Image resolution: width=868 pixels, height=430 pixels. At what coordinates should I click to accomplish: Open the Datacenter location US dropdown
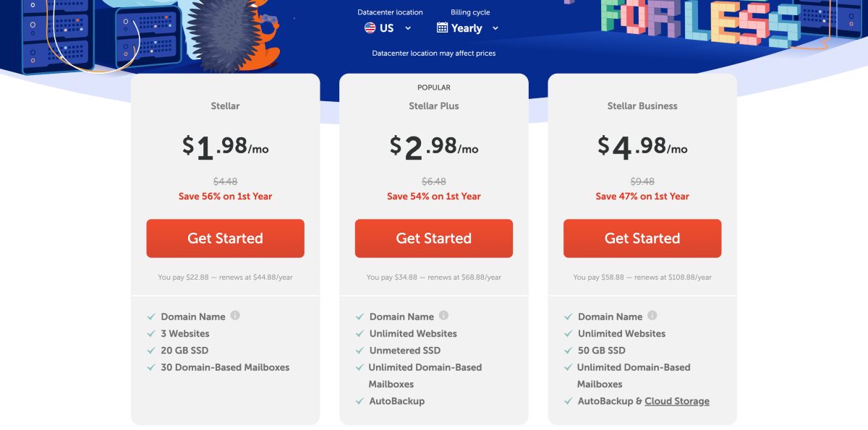(388, 28)
